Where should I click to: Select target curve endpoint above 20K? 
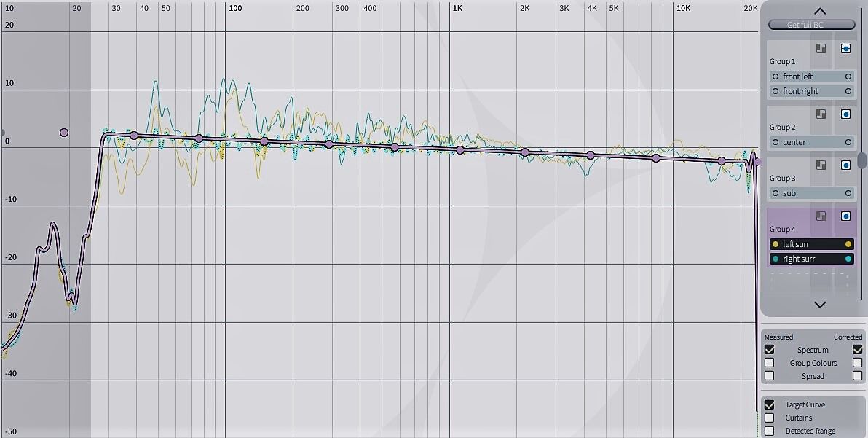(757, 163)
